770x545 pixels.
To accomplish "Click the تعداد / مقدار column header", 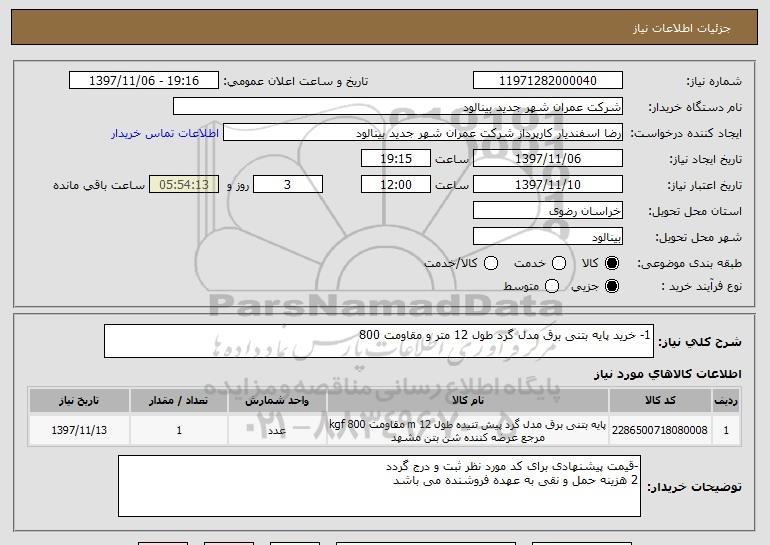I will coord(179,401).
